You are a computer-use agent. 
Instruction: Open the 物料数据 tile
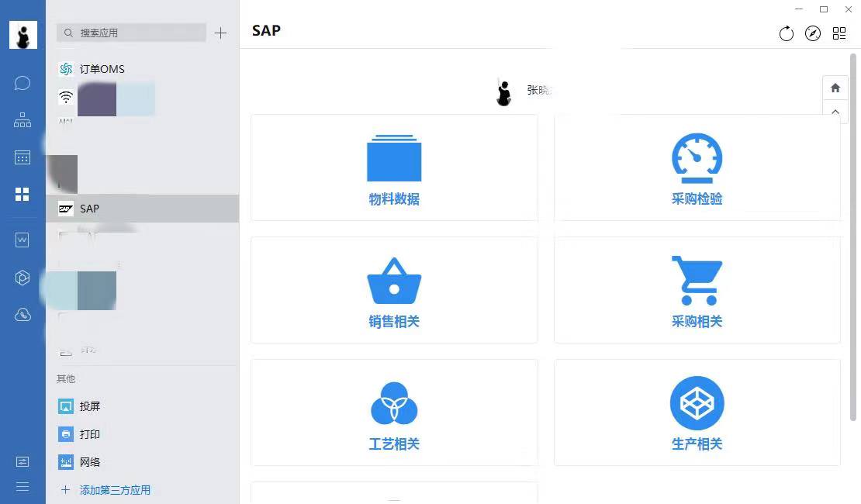[x=394, y=168]
